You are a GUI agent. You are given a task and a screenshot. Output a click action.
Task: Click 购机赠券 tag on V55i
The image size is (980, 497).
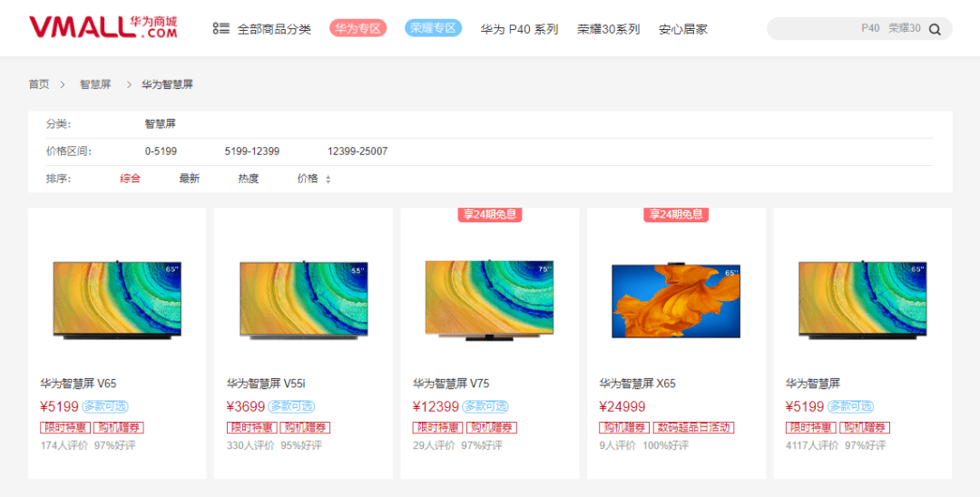(305, 428)
